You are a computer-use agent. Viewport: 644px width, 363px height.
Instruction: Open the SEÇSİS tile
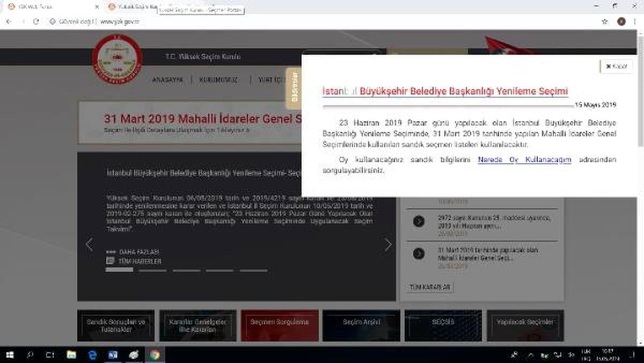point(443,325)
